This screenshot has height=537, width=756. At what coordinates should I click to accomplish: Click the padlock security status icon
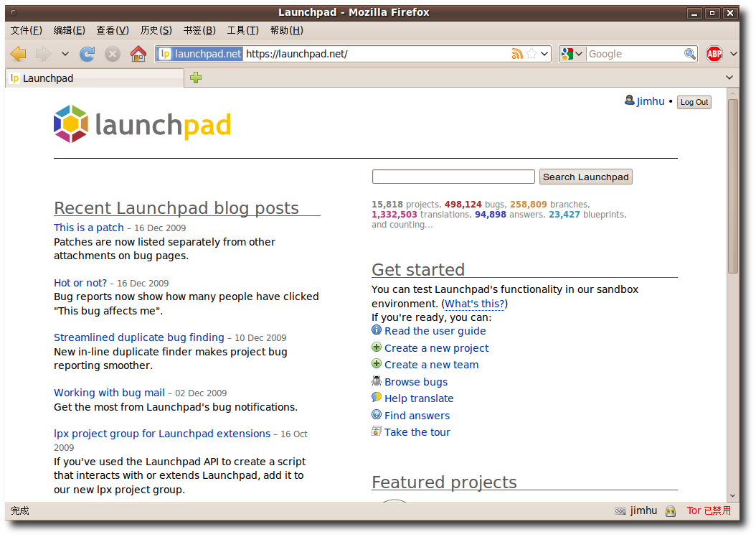click(670, 511)
